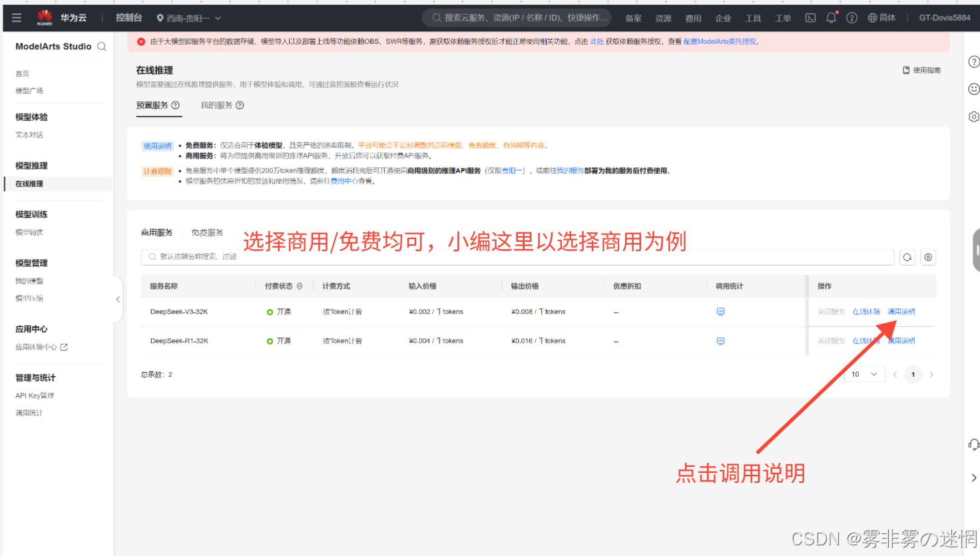980x556 pixels.
Task: Open the right sidebar settings gear
Action: click(x=973, y=117)
